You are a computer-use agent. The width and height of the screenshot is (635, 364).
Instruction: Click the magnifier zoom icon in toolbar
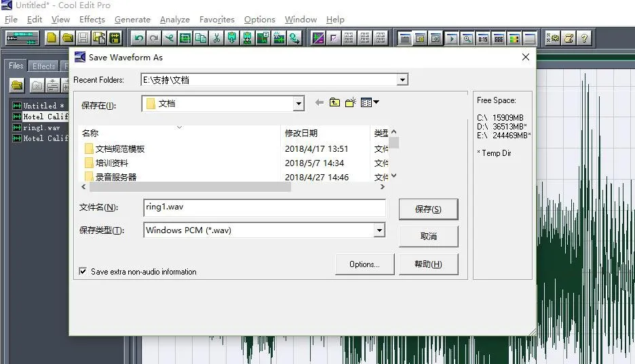pyautogui.click(x=467, y=39)
